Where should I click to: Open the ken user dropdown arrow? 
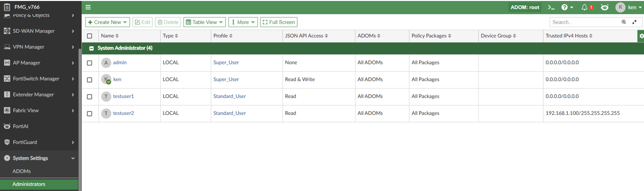point(640,8)
